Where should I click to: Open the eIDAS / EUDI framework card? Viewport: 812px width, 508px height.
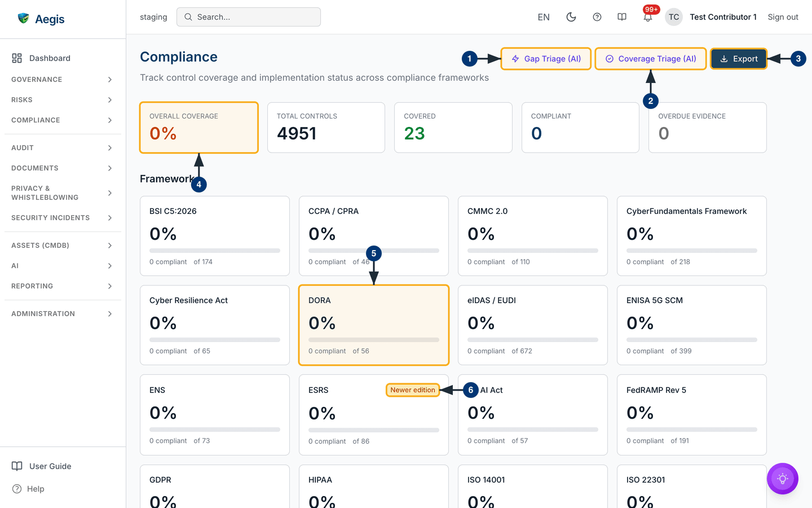tap(533, 325)
